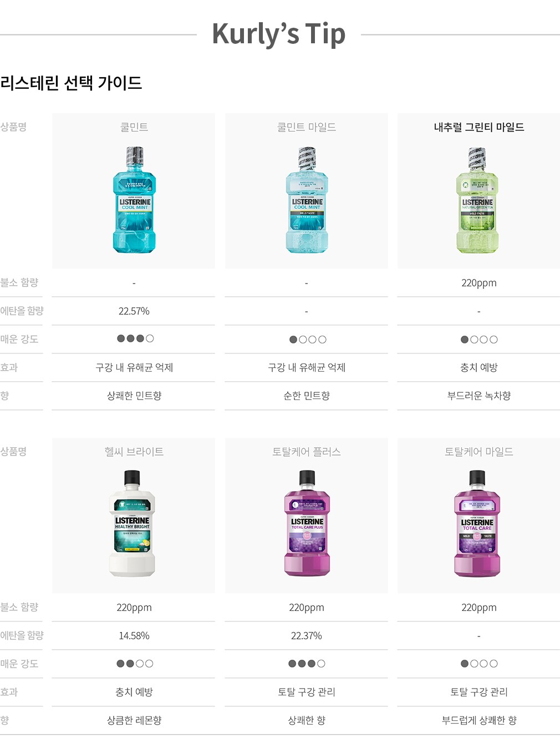This screenshot has height=738, width=560.
Task: Click the 리스테린 선택 가이드 title
Action: [x=71, y=83]
